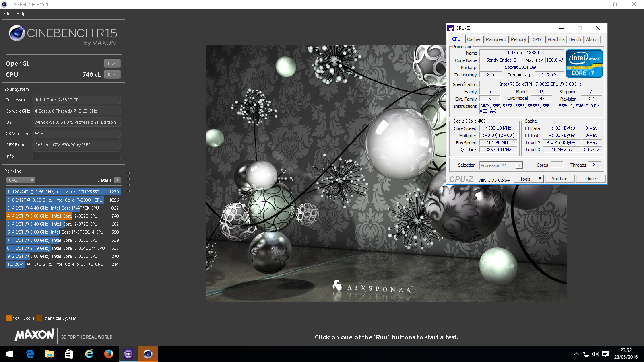Switch to Graphics tab in CPU-Z
The width and height of the screenshot is (644, 362).
click(x=556, y=39)
